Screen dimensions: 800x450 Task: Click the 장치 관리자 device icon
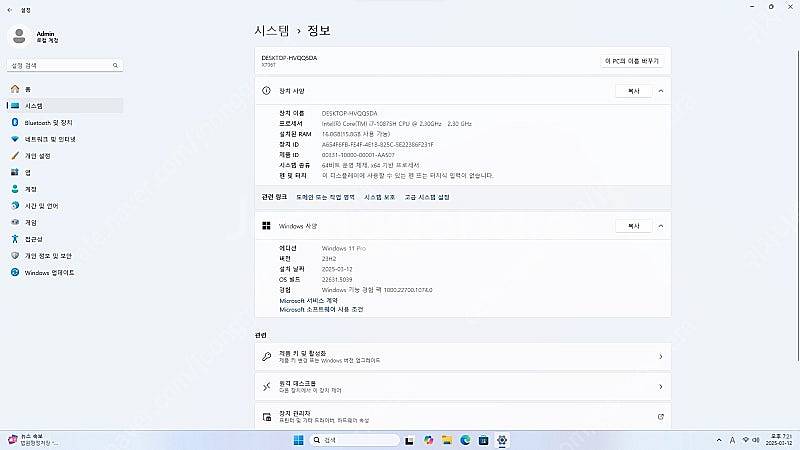(266, 417)
